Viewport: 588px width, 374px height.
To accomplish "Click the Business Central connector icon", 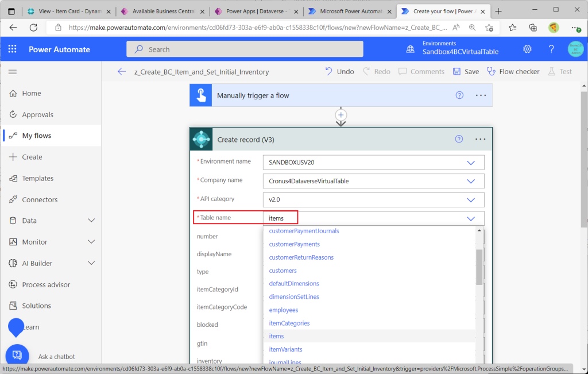I will [x=202, y=139].
